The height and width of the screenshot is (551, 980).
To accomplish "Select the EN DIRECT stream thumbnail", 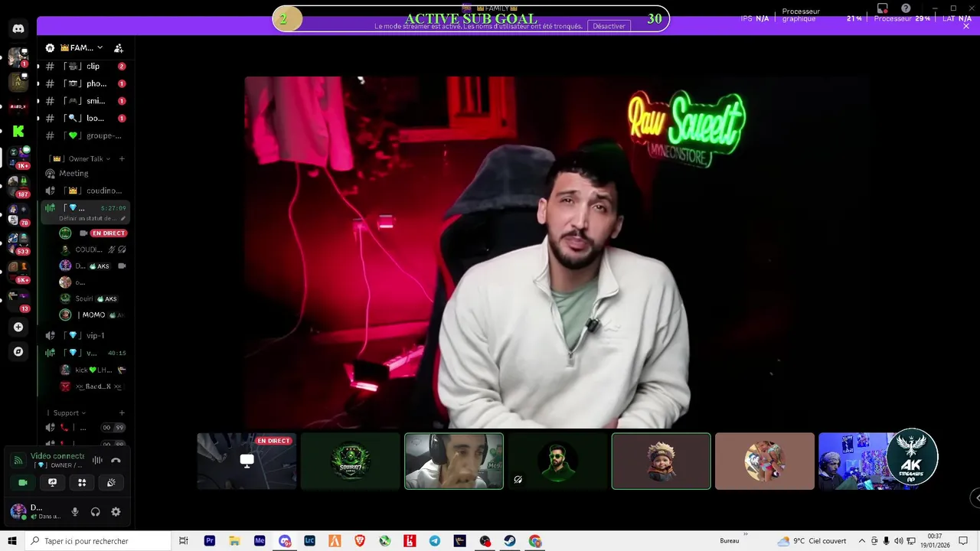I will click(247, 461).
